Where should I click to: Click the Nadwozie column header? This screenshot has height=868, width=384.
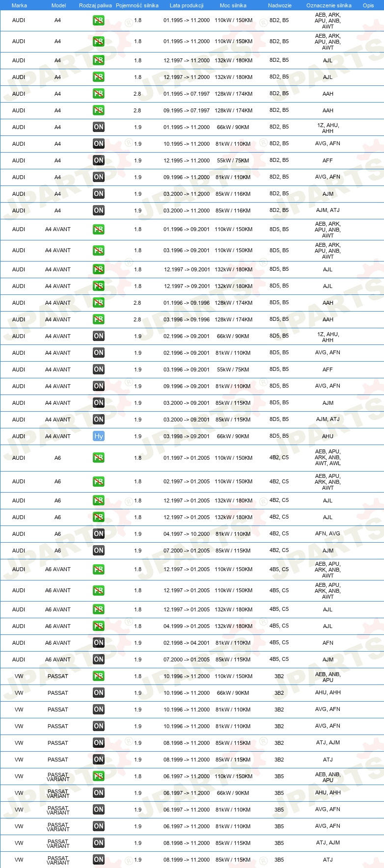click(280, 5)
